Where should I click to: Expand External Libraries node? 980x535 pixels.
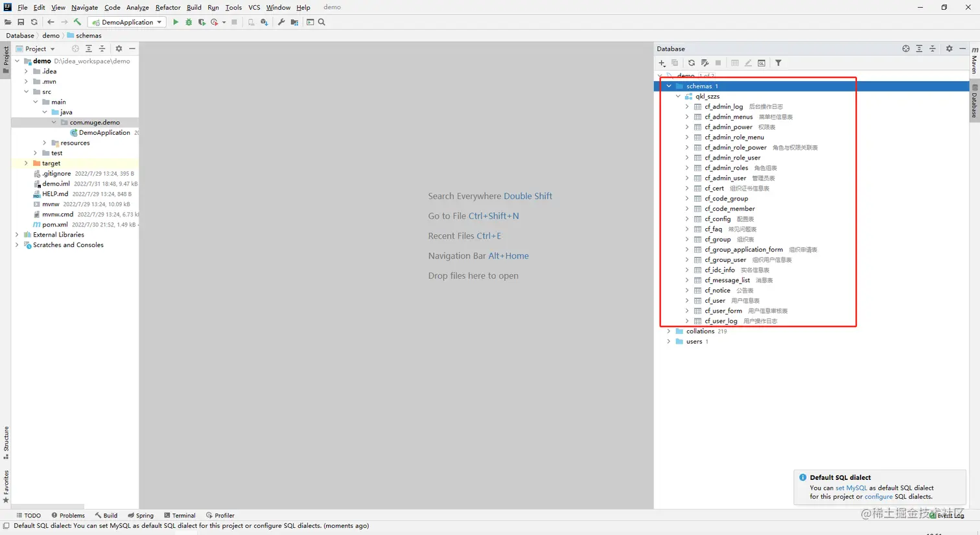(x=17, y=235)
